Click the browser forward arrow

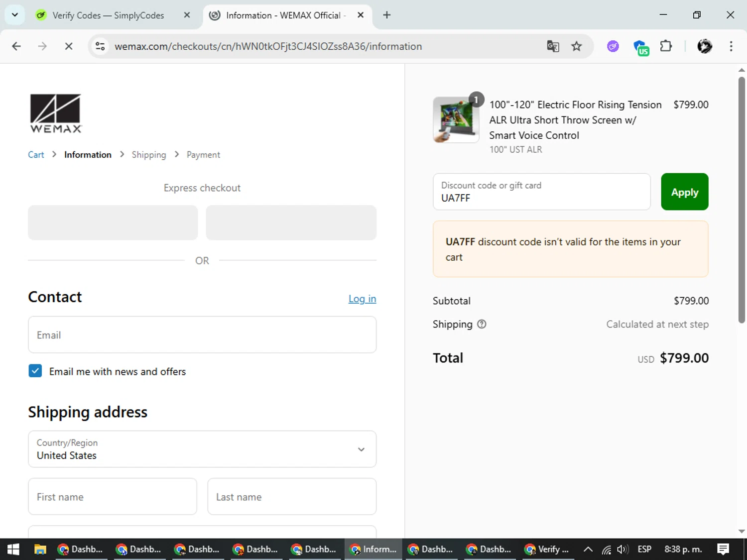click(x=42, y=46)
